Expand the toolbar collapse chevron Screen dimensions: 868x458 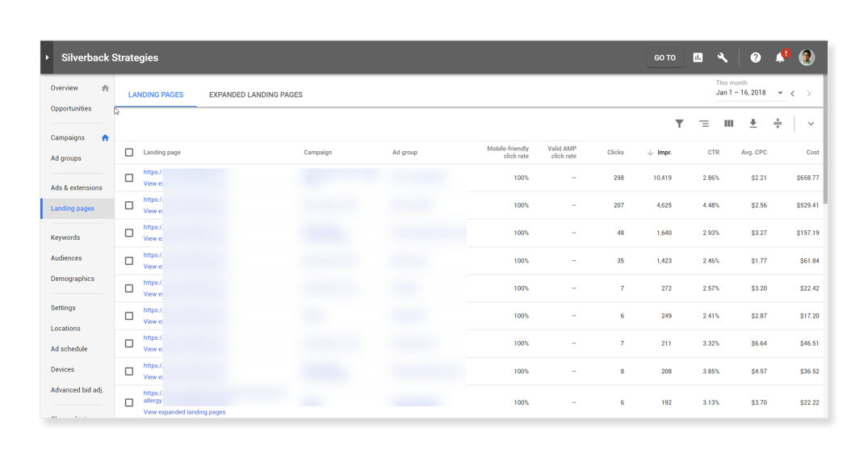tap(811, 124)
